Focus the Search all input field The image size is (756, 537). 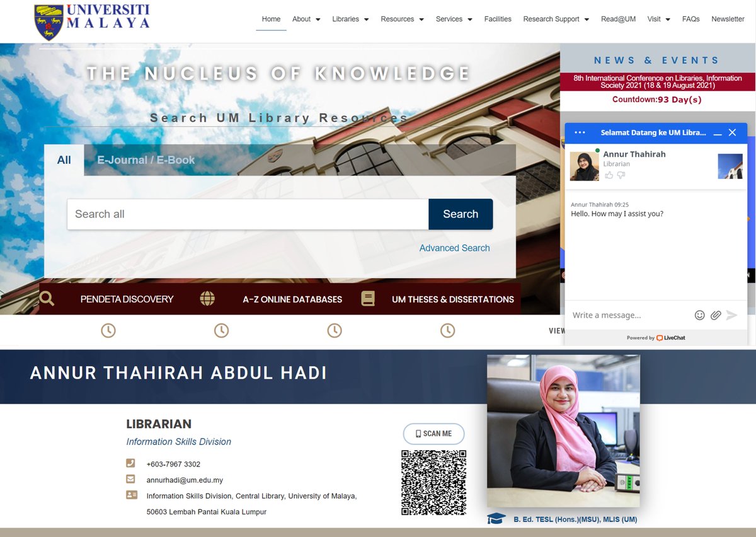(x=248, y=214)
